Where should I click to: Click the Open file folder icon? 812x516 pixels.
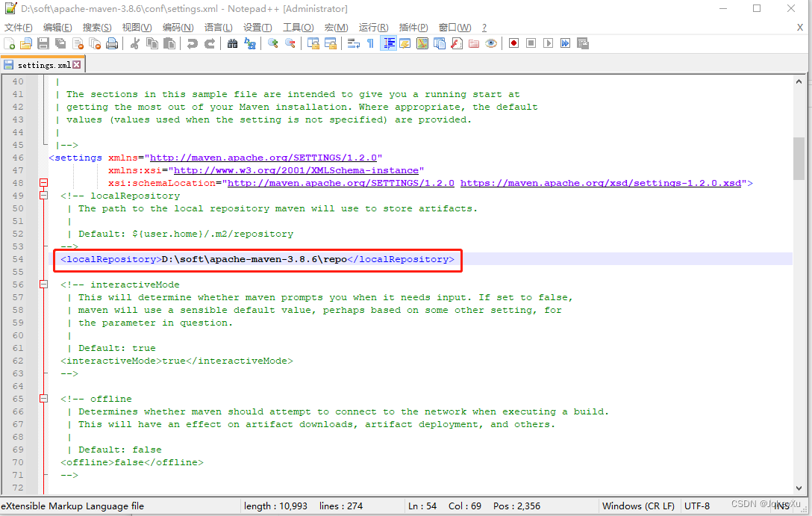click(26, 43)
